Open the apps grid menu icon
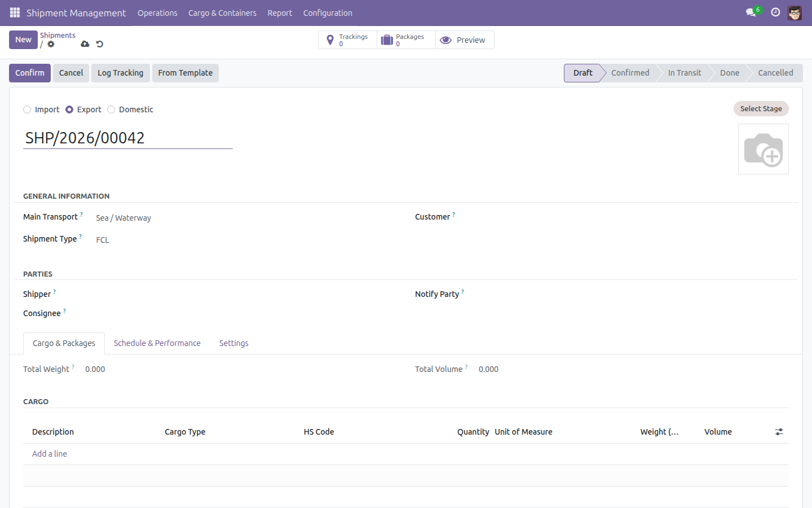812x508 pixels. 15,12
